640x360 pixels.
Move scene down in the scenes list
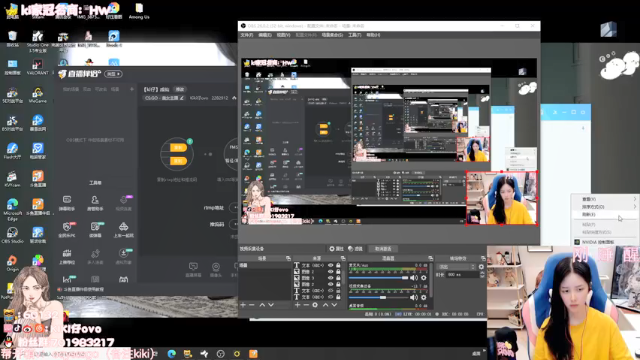(x=271, y=305)
